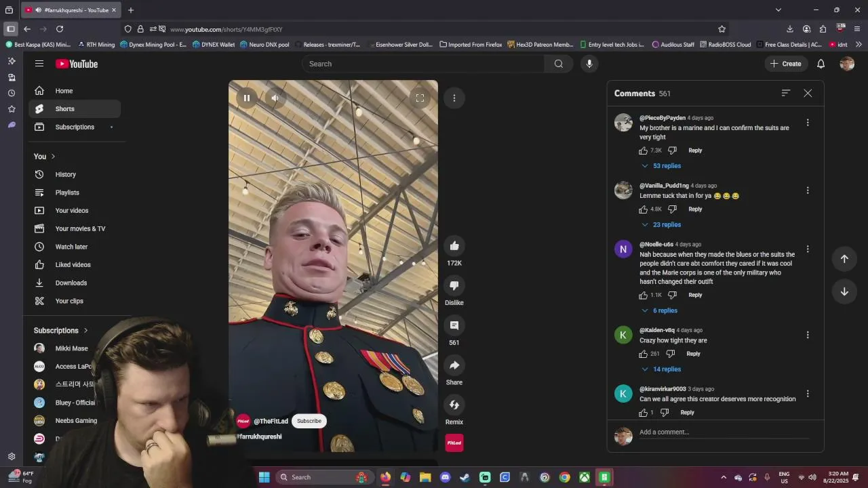Screen dimensions: 868x488
Task: Open the Shorts more options menu
Action: point(454,98)
